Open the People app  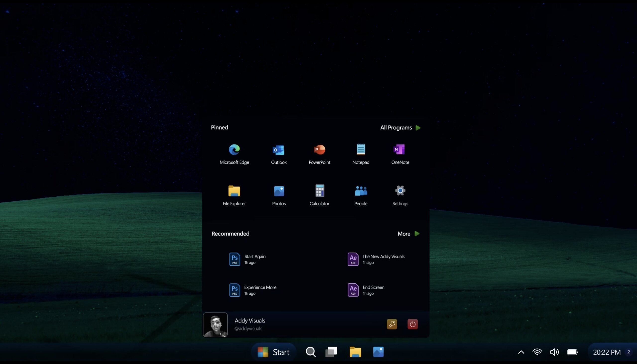(x=361, y=195)
